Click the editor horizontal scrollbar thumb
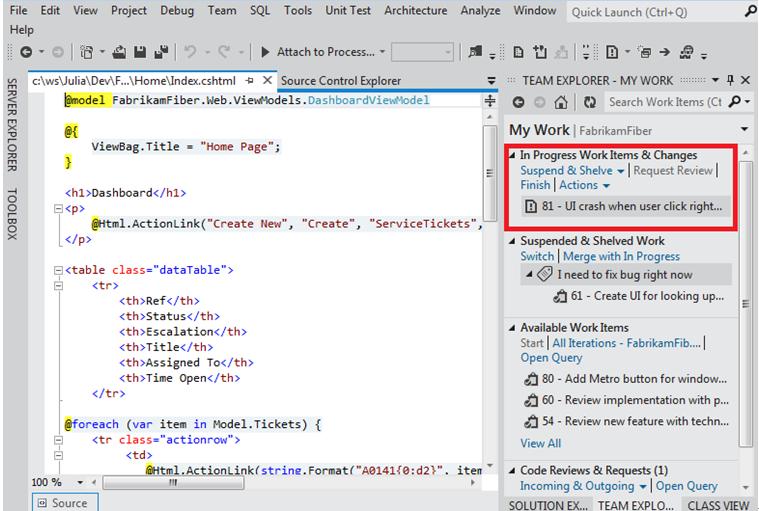 pos(173,482)
